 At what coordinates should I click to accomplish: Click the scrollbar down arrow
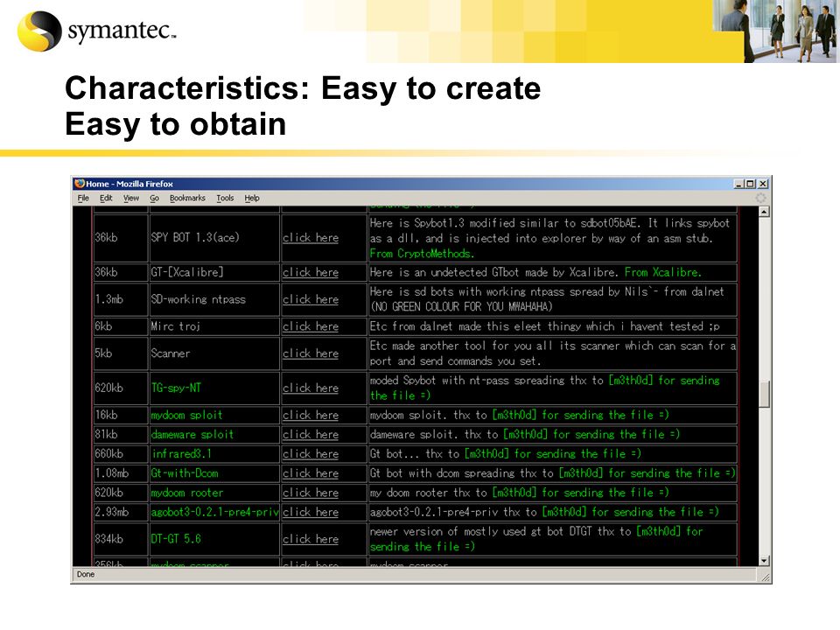coord(765,561)
